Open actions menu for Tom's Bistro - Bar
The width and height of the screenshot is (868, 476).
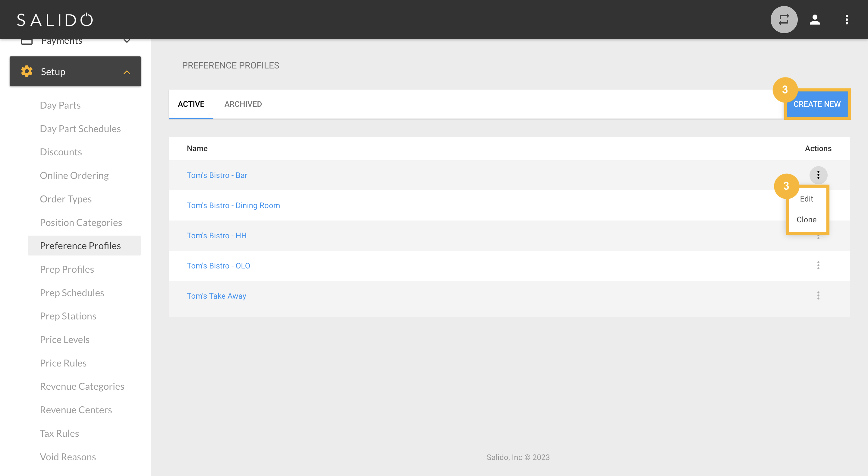point(818,175)
